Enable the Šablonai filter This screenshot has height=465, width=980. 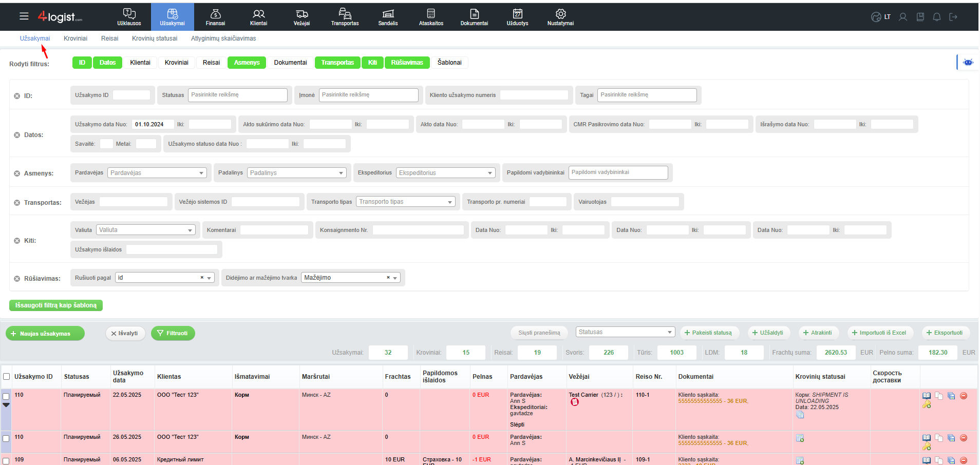click(449, 63)
